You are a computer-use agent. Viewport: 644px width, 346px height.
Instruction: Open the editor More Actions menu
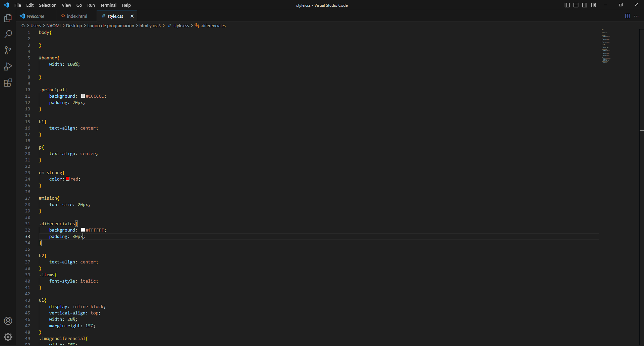click(x=636, y=16)
